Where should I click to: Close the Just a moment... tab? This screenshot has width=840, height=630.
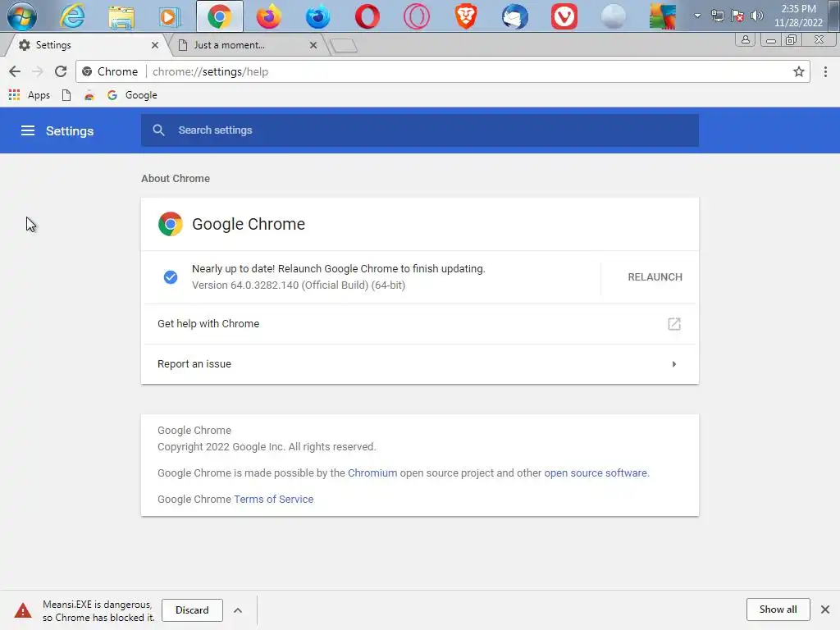[313, 45]
